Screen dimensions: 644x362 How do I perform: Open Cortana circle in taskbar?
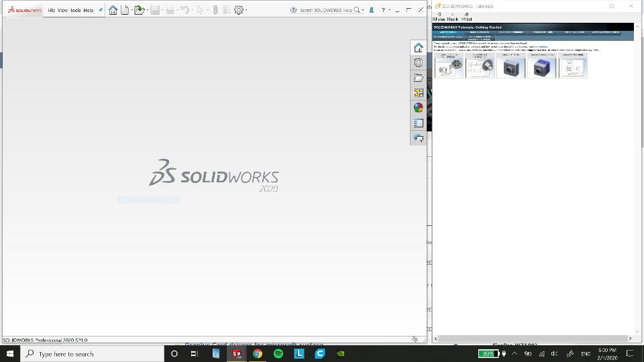tap(174, 354)
